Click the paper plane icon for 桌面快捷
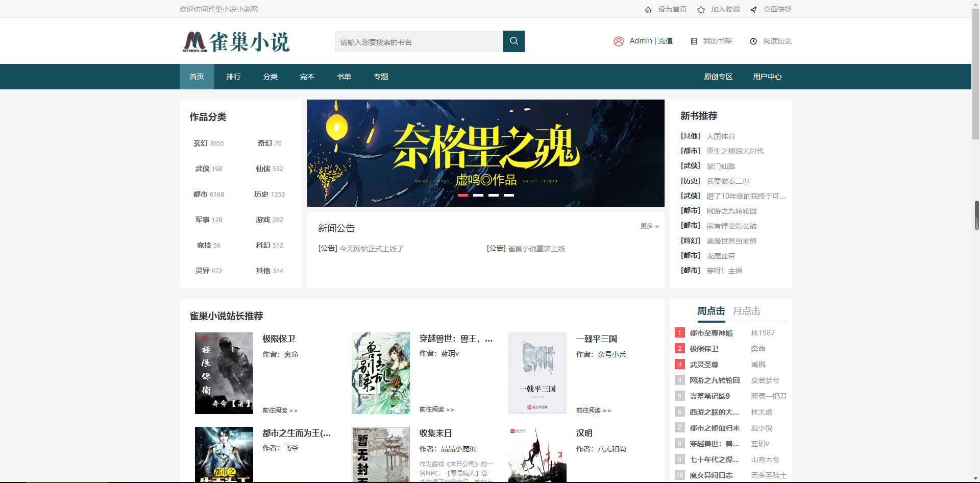The height and width of the screenshot is (483, 980). coord(753,10)
